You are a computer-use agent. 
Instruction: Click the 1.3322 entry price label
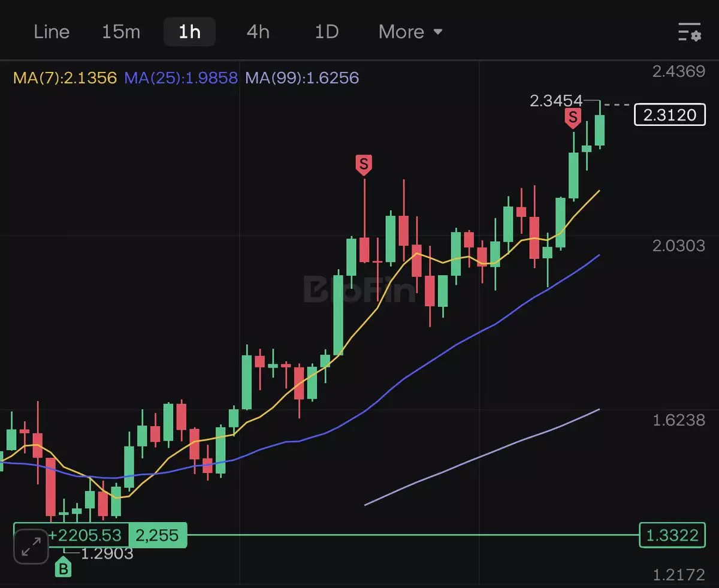(671, 535)
